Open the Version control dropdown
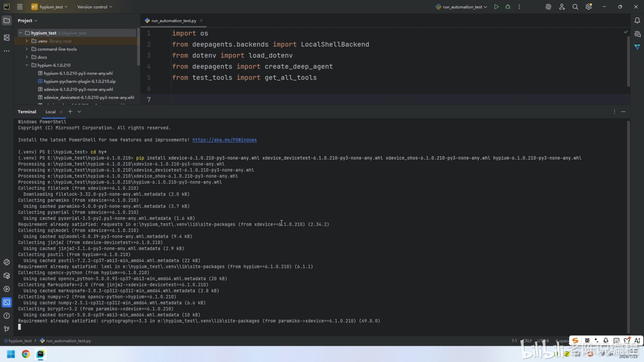 tap(95, 7)
